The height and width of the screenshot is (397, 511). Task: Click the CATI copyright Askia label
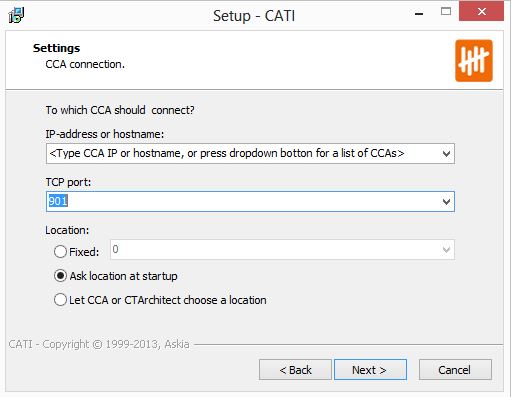click(99, 344)
